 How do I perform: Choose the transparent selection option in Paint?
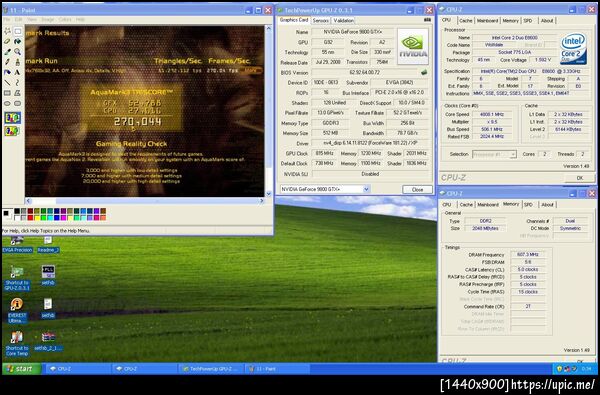(12, 131)
